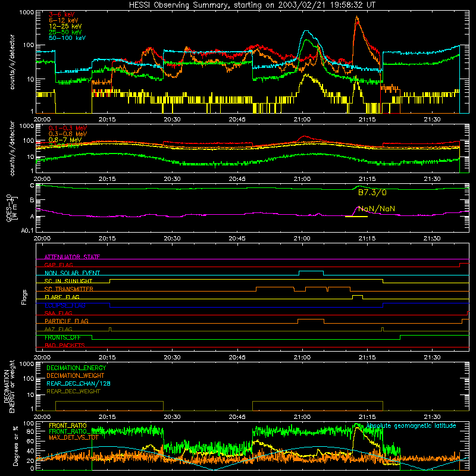Click the DECIMATION_ENERGY legend label
The image size is (476, 476).
76,368
